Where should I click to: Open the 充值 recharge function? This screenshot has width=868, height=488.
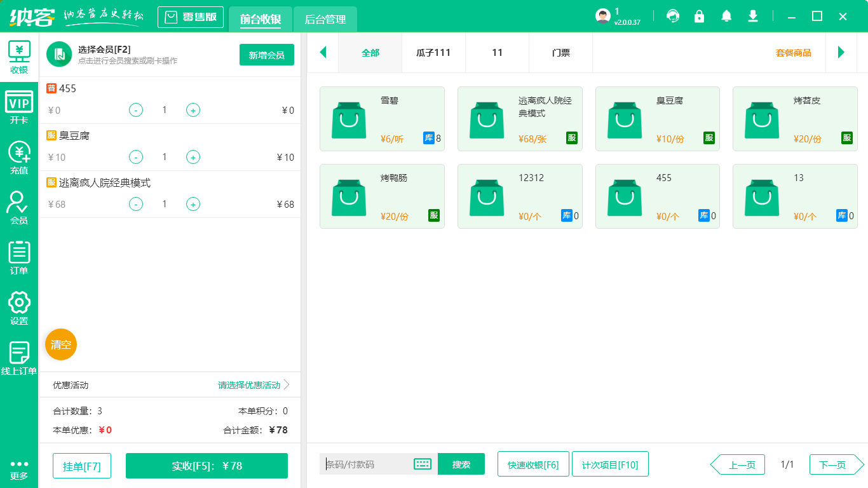point(19,158)
